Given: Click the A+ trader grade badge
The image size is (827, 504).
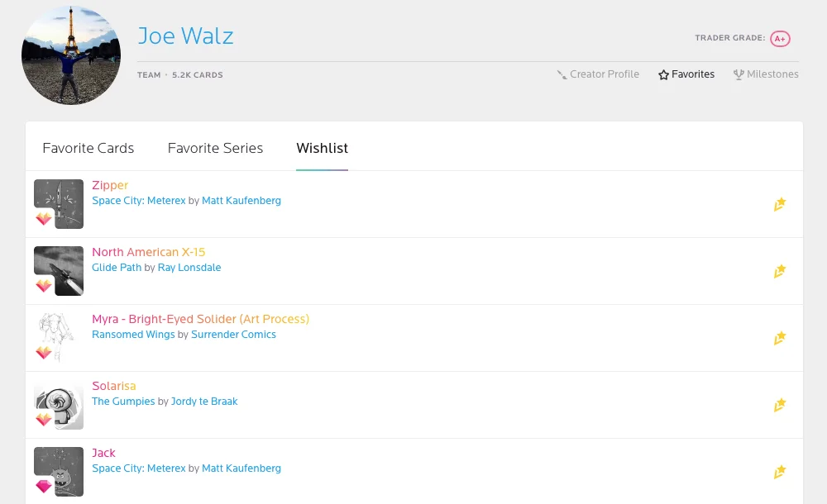Looking at the screenshot, I should [x=780, y=39].
